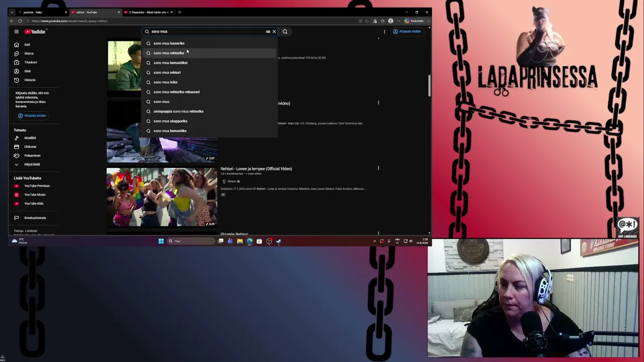Click Kirjaudu sisään in the top bar
The image size is (644, 362).
coord(407,32)
